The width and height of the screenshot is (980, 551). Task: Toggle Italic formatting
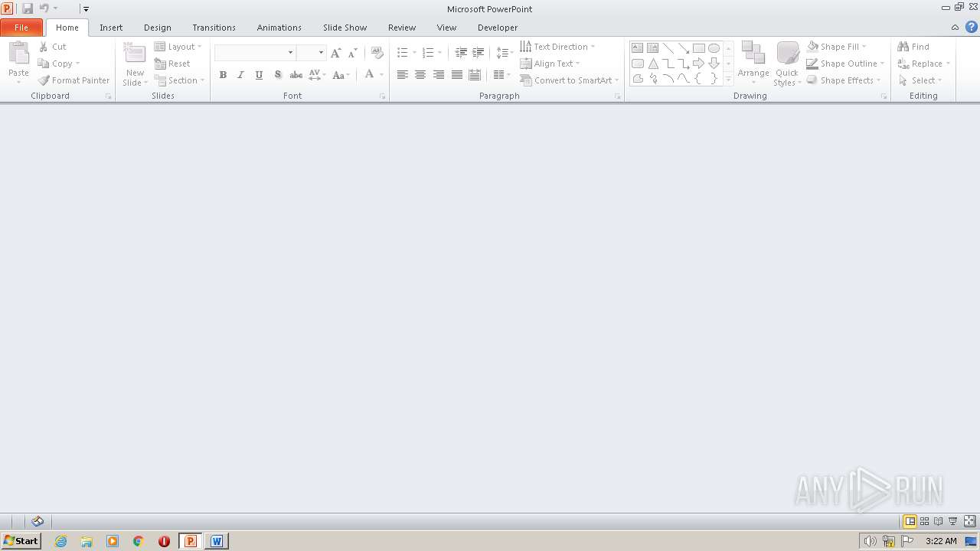(240, 75)
